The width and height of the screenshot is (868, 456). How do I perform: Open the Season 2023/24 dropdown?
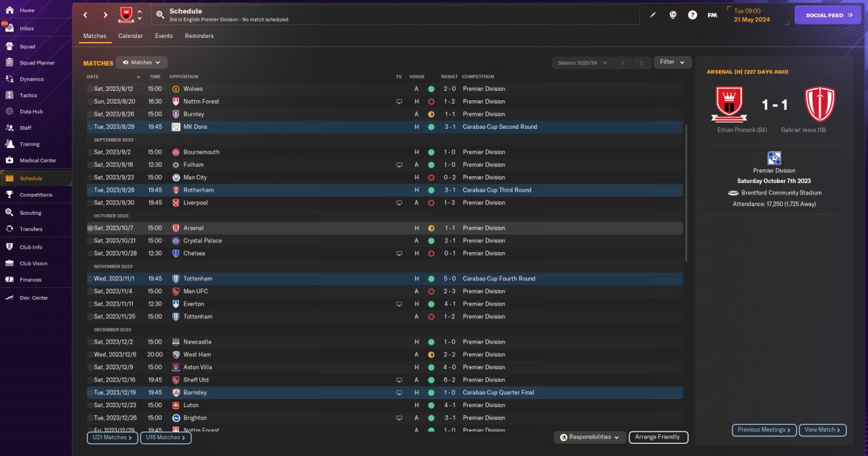tap(583, 62)
